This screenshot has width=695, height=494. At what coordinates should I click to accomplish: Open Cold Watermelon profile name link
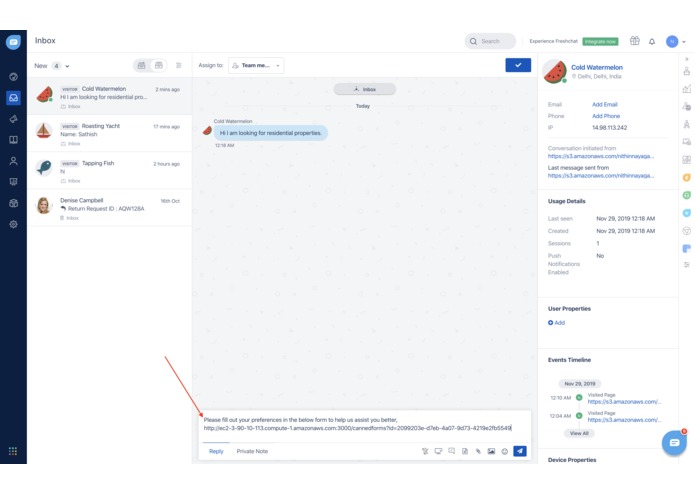coord(597,67)
